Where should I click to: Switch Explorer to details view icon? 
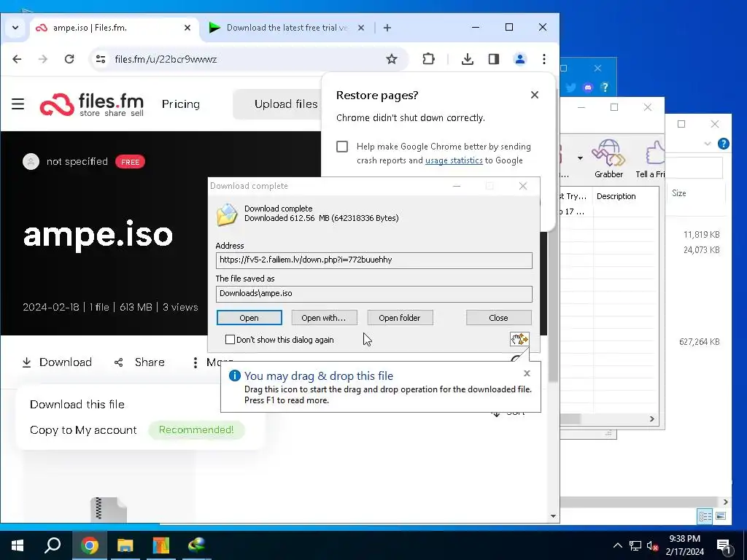[705, 516]
